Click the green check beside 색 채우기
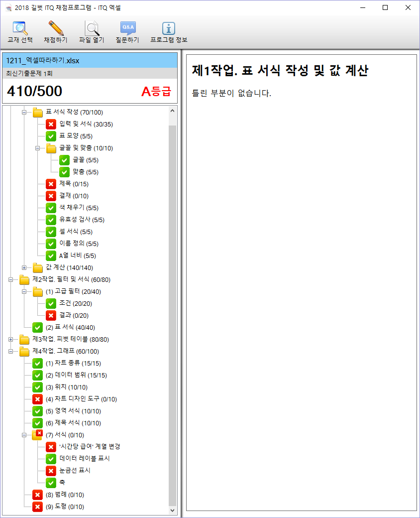The image size is (420, 518). click(x=51, y=208)
